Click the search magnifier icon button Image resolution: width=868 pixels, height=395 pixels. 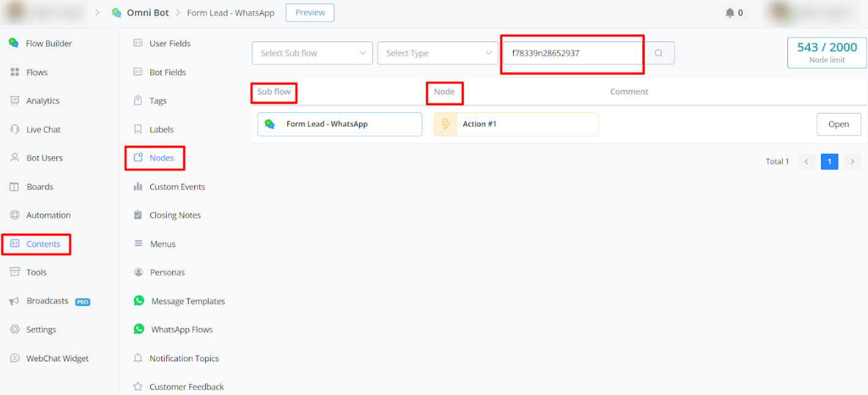pyautogui.click(x=658, y=53)
